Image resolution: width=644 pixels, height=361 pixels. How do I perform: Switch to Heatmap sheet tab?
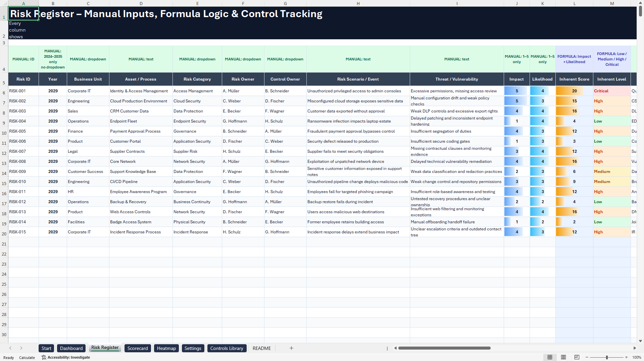[166, 348]
